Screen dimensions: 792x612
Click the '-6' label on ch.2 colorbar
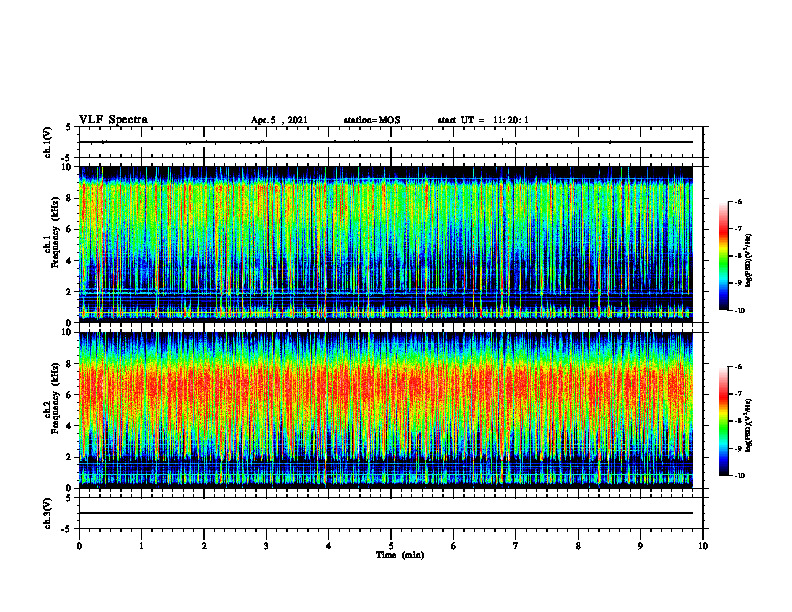click(739, 367)
